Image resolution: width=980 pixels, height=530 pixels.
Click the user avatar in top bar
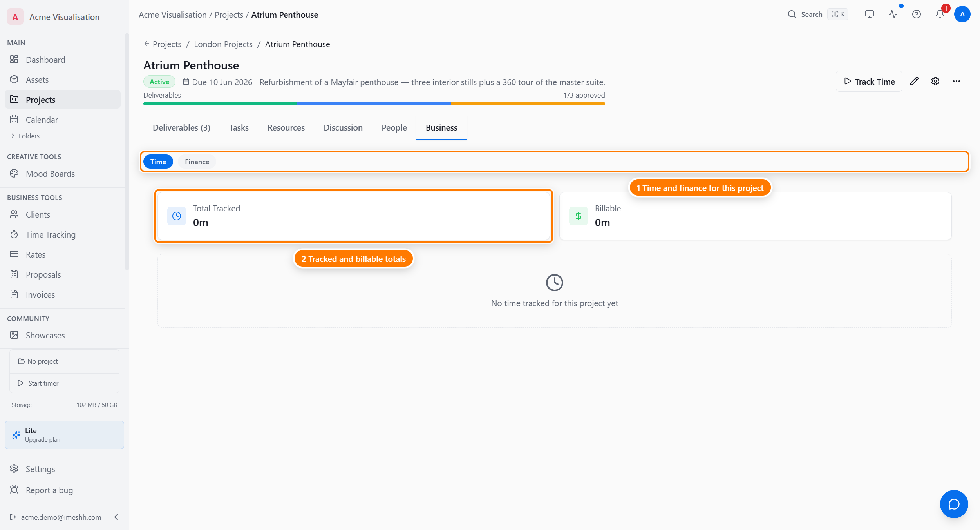pos(962,15)
